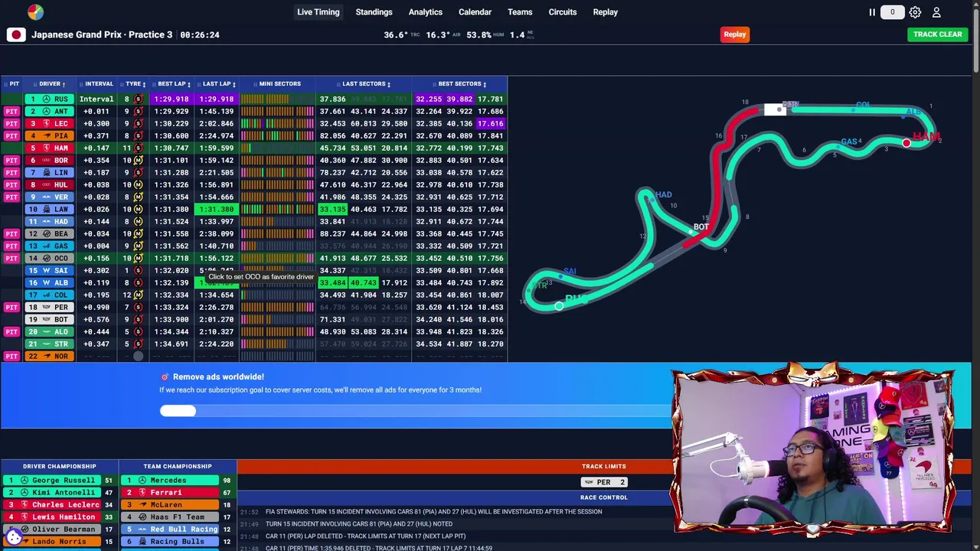
Task: Click the Mercedes logo beside George Russell
Action: point(24,480)
